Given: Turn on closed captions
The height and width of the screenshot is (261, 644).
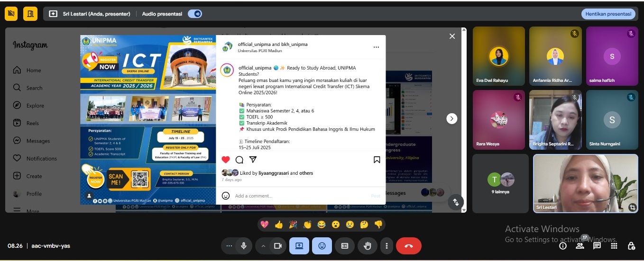Looking at the screenshot, I should point(345,246).
